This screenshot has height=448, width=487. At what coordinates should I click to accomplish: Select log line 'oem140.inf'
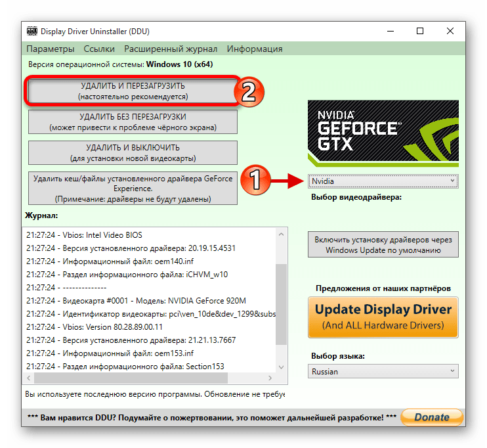click(x=110, y=261)
